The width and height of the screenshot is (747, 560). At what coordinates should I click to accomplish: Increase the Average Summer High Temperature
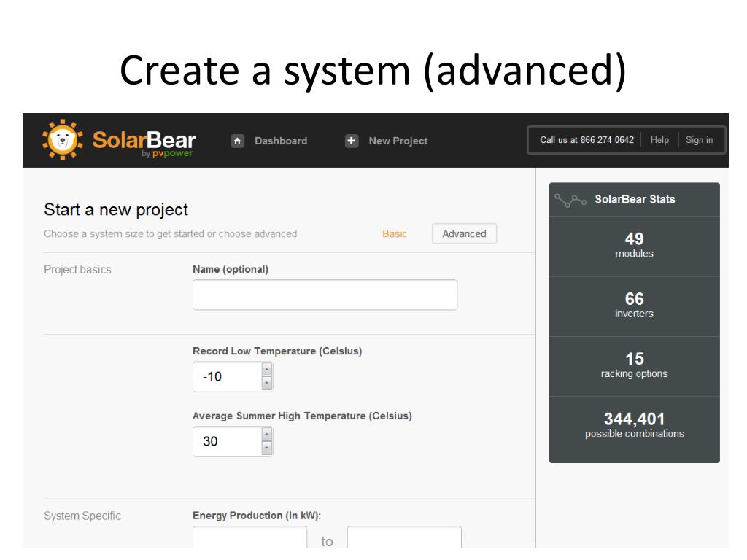[267, 435]
